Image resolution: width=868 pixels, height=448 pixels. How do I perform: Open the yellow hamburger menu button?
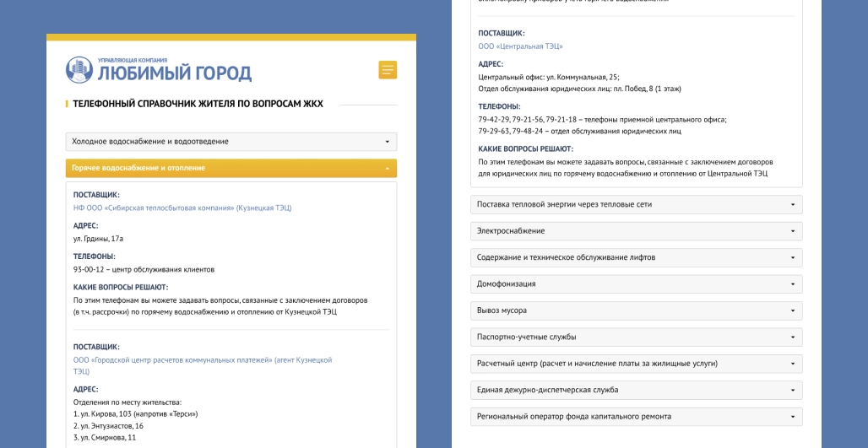click(x=388, y=69)
